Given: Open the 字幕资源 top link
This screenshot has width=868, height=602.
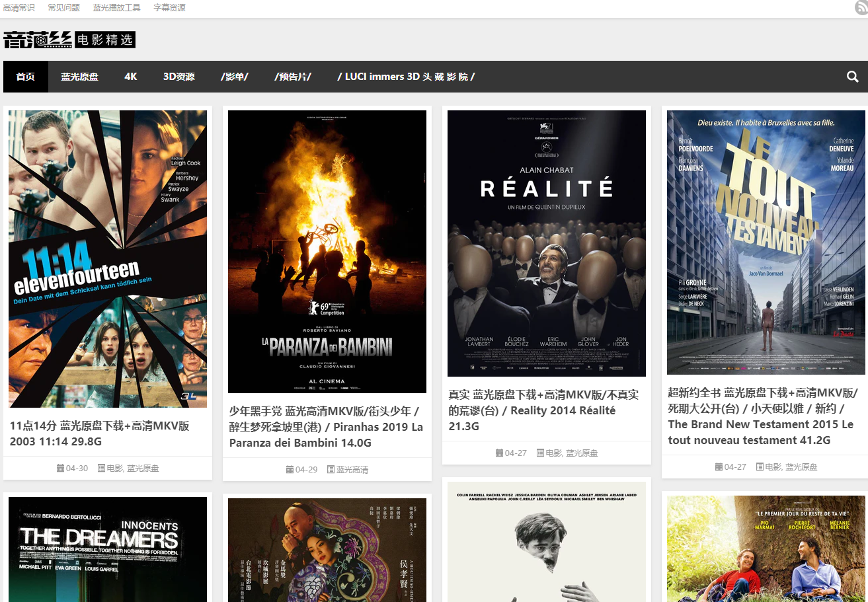Looking at the screenshot, I should point(169,8).
